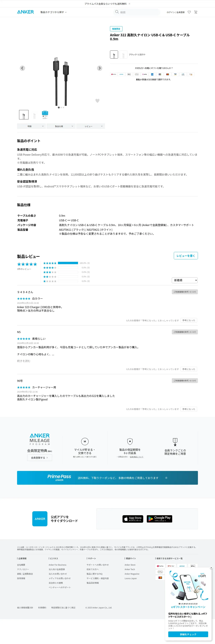
Task: Click the paidy payment icon
Action: click(144, 74)
